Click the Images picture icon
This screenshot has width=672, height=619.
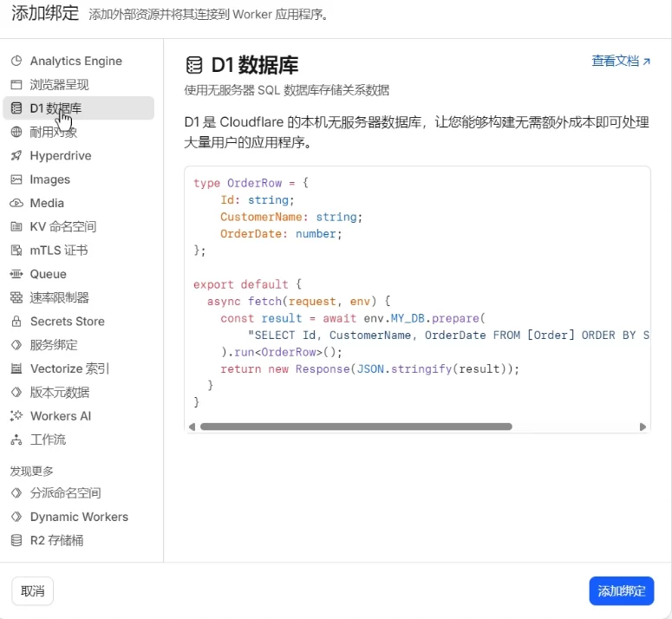coord(16,179)
